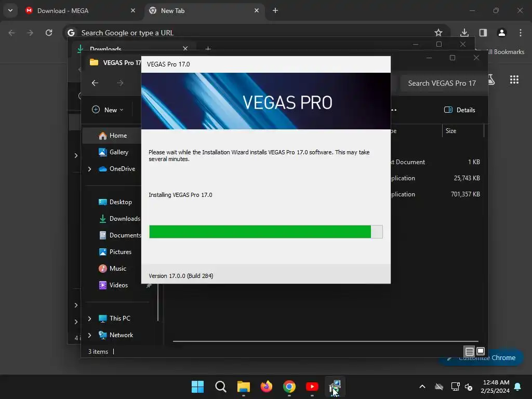Open the notification bell in the taskbar
This screenshot has width=532, height=399.
coord(518,387)
